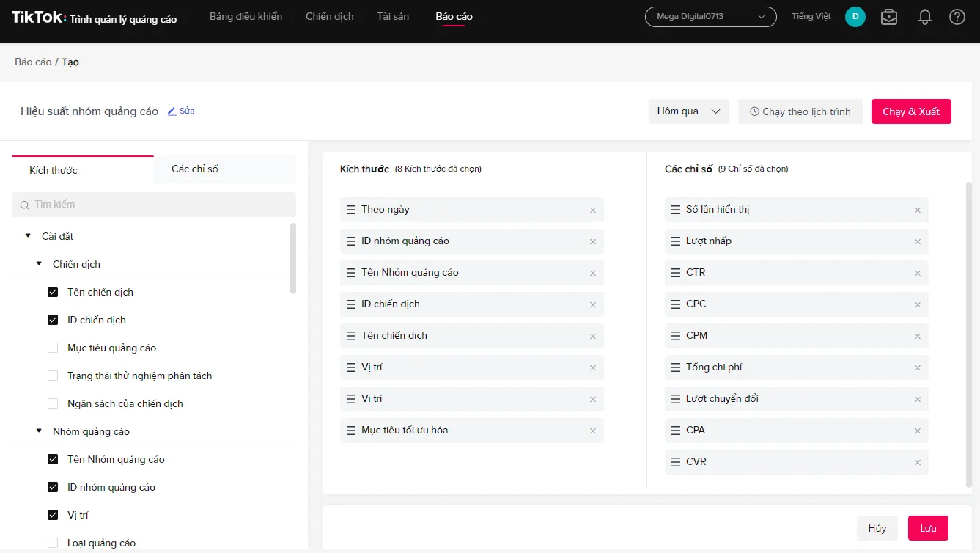Viewport: 980px width, 553px height.
Task: Uncheck Tên chiến dịch checkbox
Action: pos(53,292)
